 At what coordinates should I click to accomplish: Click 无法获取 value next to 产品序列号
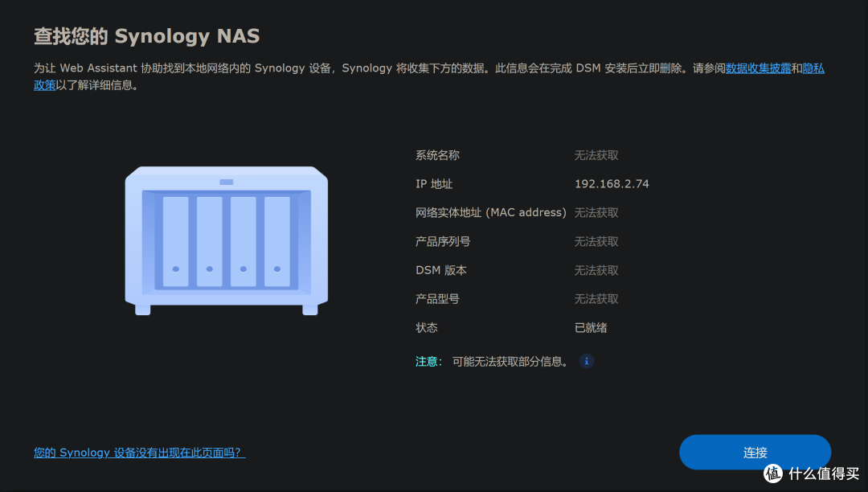(596, 241)
